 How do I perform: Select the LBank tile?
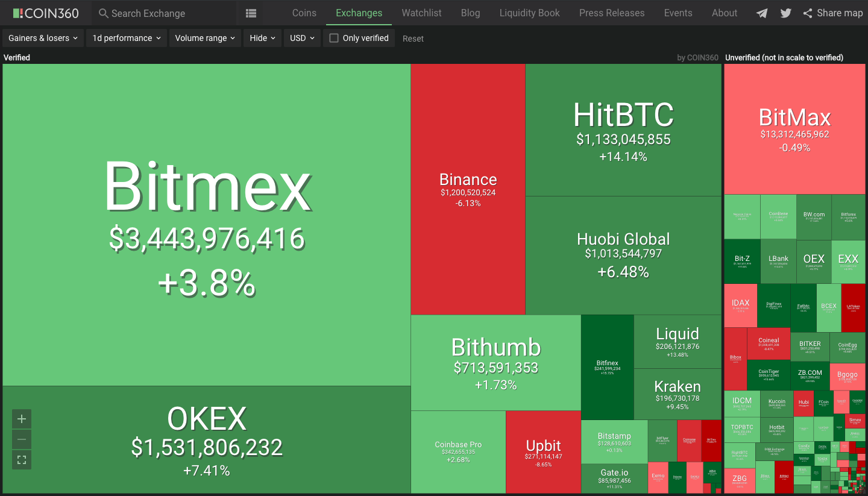[778, 262]
